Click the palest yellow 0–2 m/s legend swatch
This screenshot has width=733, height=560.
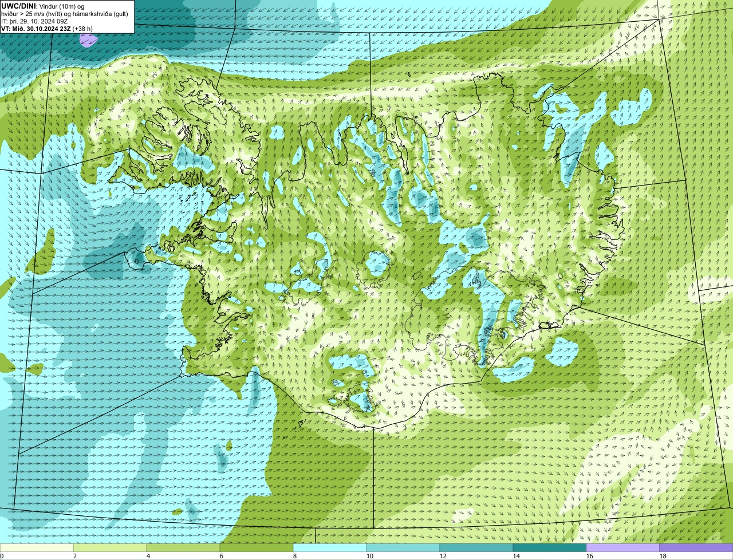[x=37, y=548]
